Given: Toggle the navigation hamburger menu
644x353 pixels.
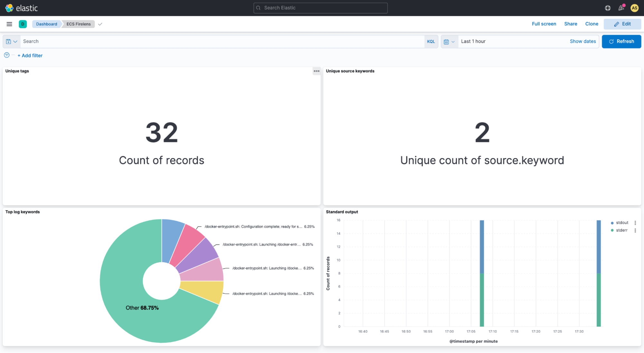Looking at the screenshot, I should tap(10, 24).
